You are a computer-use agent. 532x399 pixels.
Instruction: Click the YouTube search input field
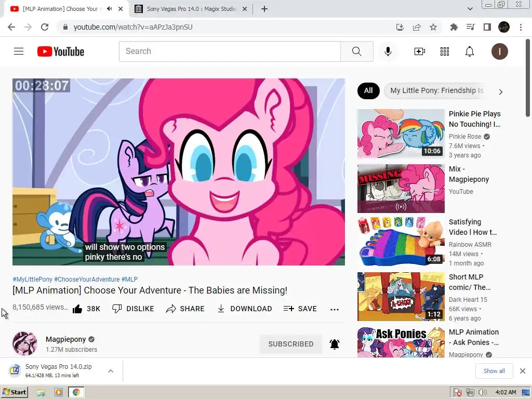[x=230, y=51]
